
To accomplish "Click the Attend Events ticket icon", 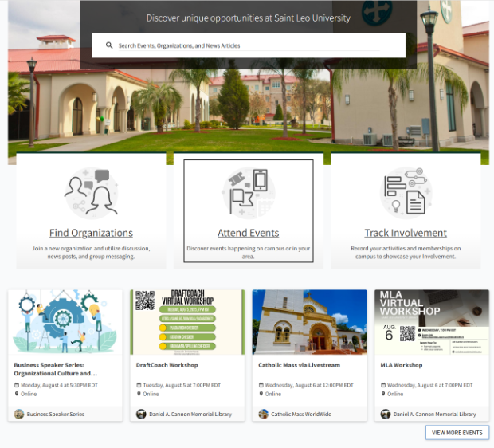I will 249,192.
